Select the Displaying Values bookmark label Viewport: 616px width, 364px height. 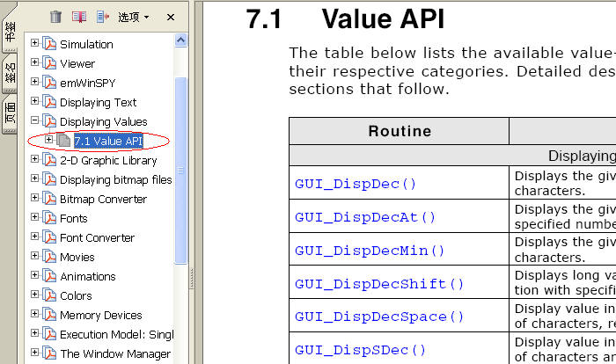coord(104,121)
